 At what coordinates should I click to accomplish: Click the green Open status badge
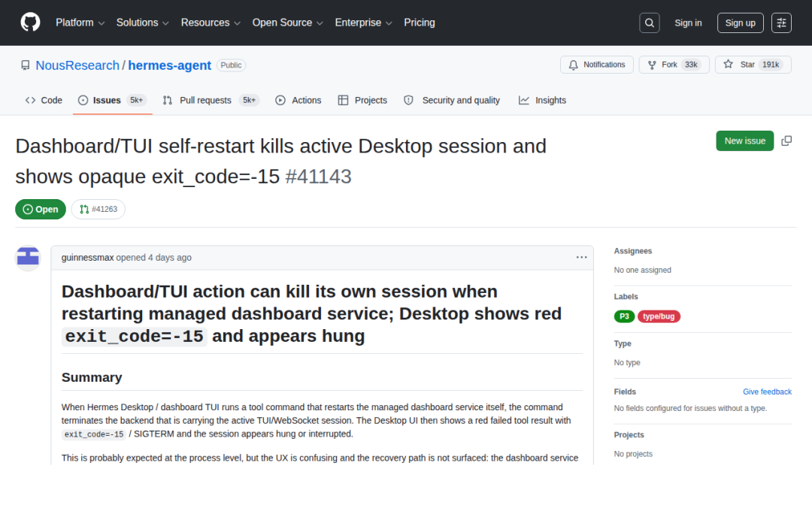[x=41, y=209]
